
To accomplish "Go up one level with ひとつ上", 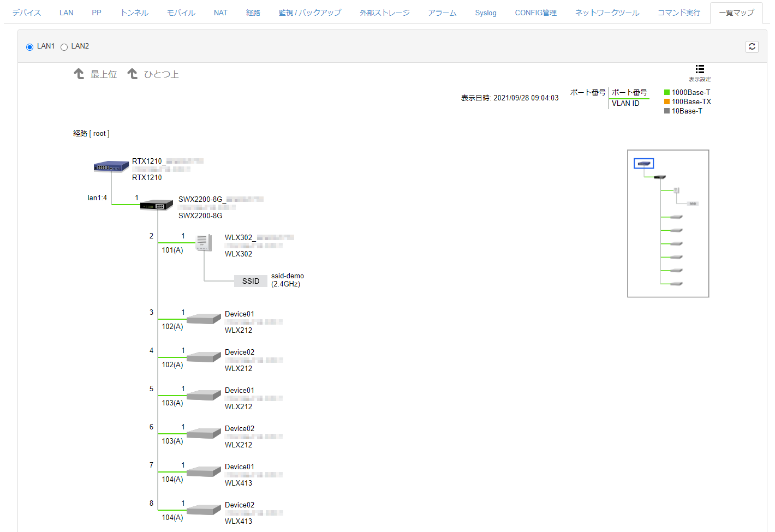I will coord(153,74).
